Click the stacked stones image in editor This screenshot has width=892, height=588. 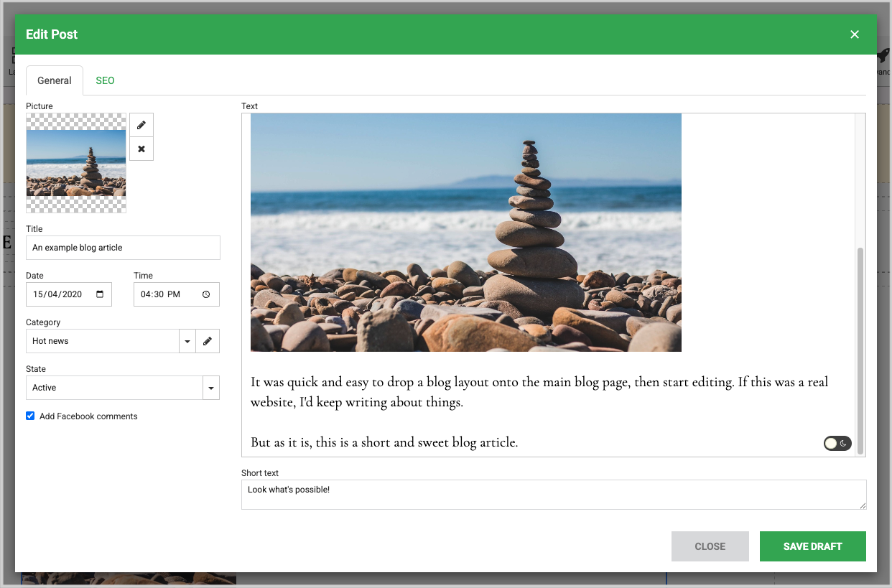465,232
